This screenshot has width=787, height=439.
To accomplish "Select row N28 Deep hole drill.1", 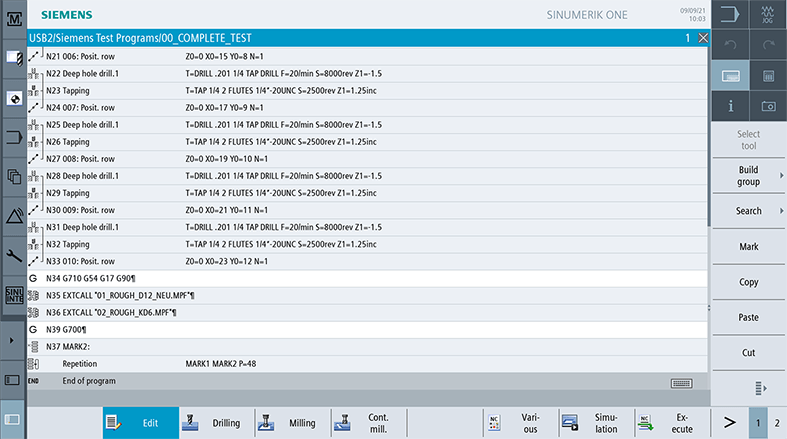I will pyautogui.click(x=367, y=176).
